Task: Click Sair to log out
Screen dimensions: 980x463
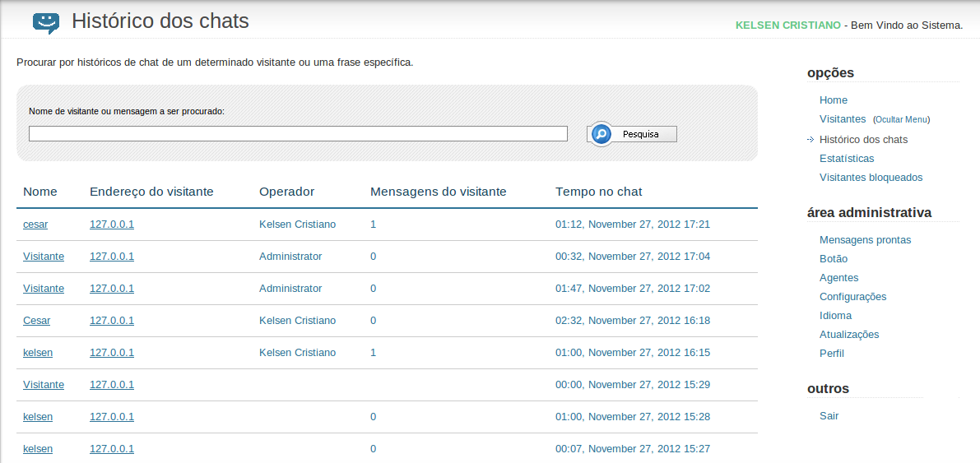Action: pos(829,416)
